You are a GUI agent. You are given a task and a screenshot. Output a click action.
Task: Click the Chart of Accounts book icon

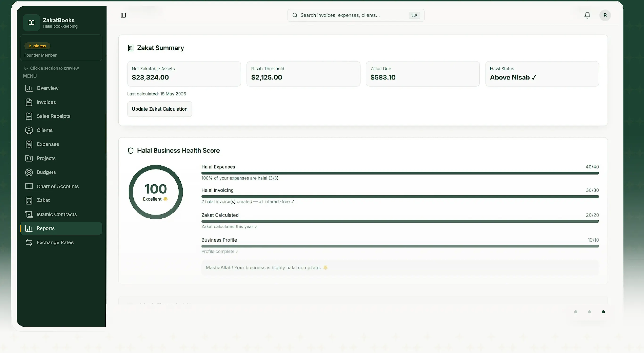[x=29, y=186]
